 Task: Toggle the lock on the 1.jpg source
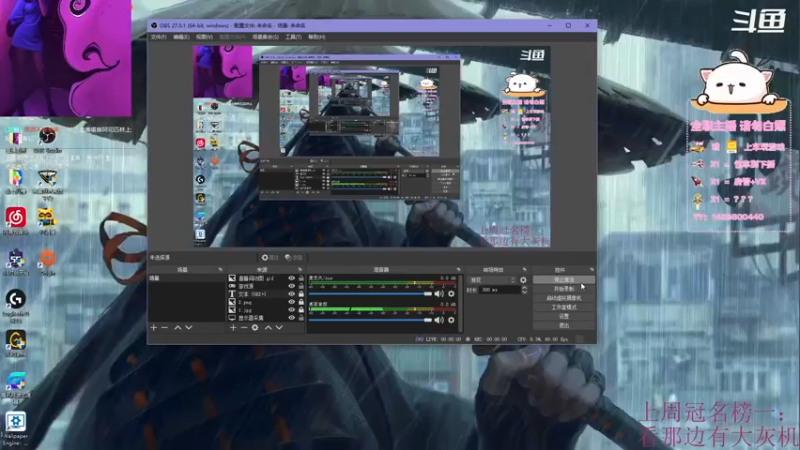tap(301, 310)
